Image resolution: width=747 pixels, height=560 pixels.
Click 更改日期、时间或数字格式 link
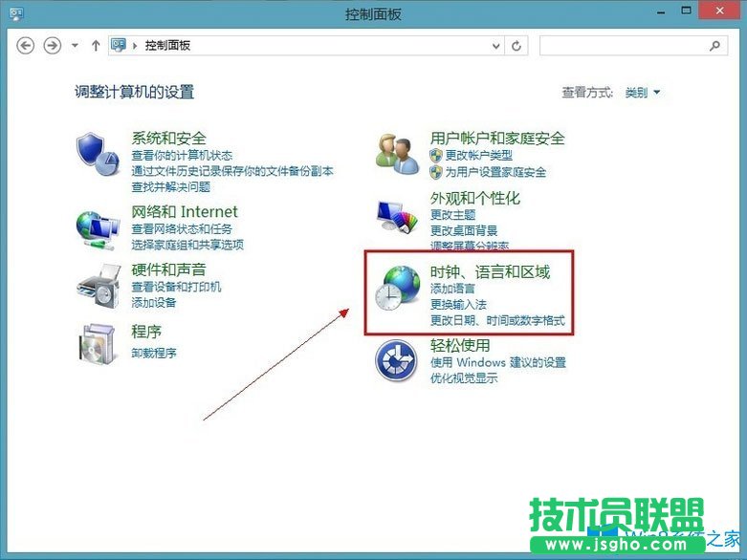[x=497, y=321]
